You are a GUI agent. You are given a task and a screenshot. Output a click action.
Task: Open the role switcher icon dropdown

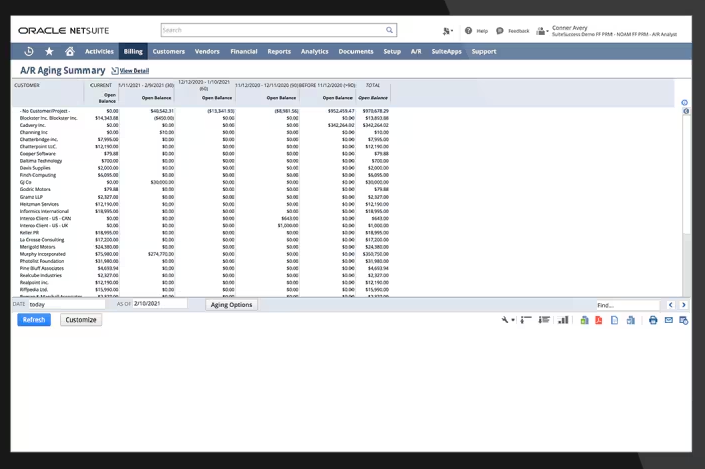pyautogui.click(x=542, y=31)
